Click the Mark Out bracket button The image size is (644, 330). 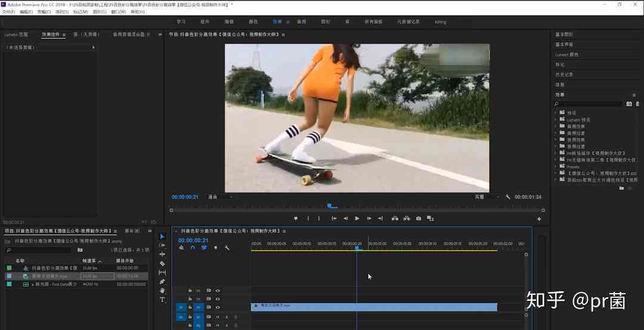pos(318,219)
